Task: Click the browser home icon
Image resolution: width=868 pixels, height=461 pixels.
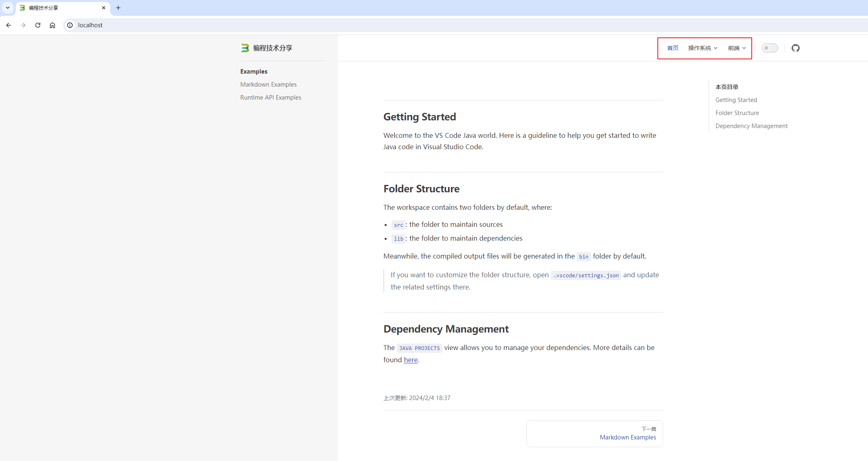Action: point(52,25)
